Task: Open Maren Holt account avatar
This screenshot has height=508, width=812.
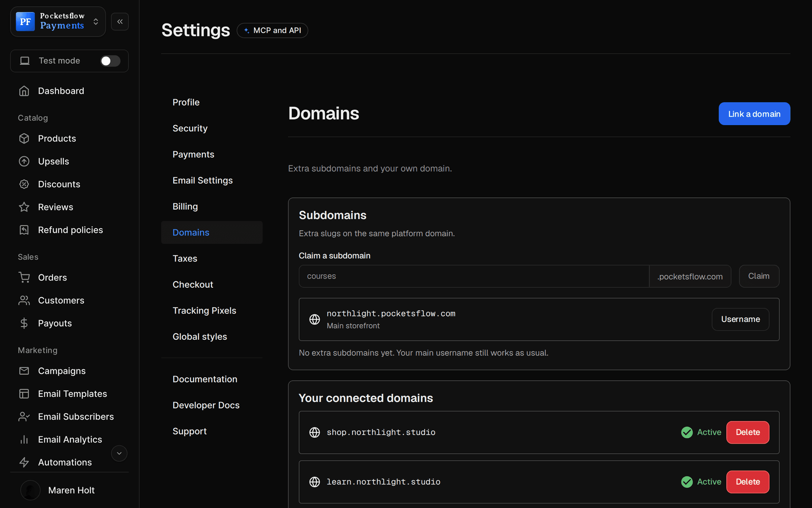Action: tap(30, 490)
